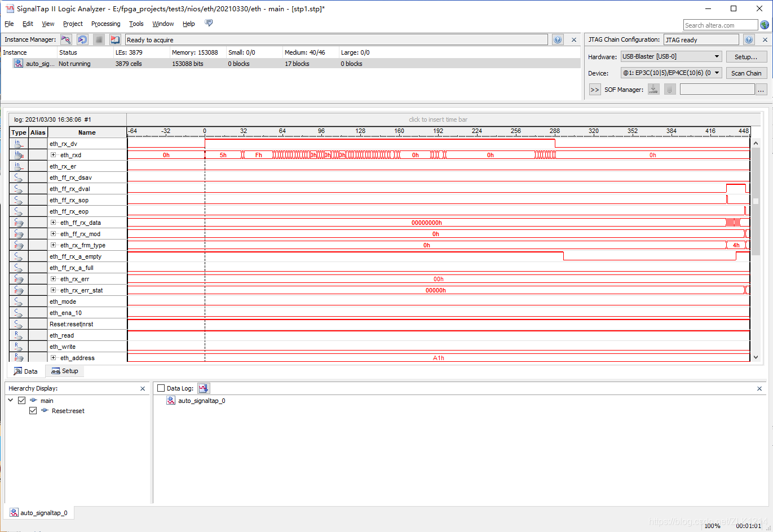
Task: Click the Scan Chain button
Action: (747, 73)
